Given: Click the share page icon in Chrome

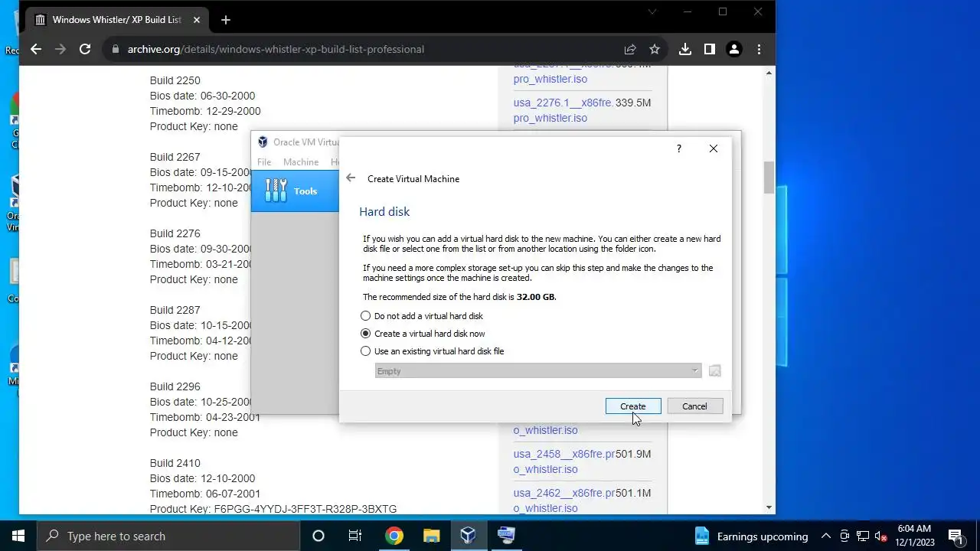Looking at the screenshot, I should (630, 49).
